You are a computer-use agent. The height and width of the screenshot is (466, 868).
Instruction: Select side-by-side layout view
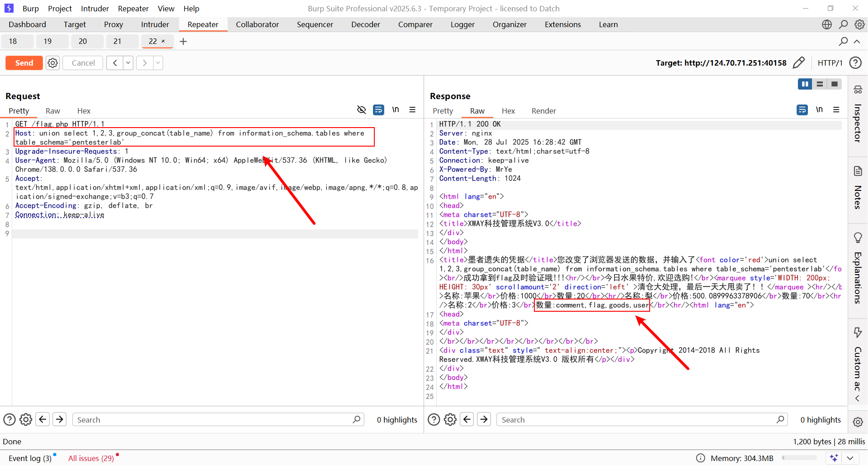click(x=805, y=84)
